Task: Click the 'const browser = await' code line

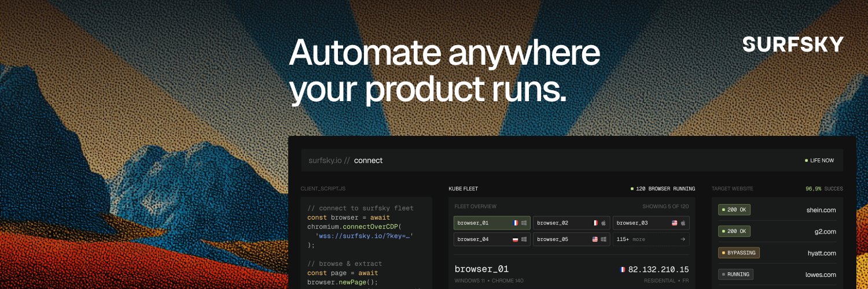Action: pyautogui.click(x=349, y=217)
